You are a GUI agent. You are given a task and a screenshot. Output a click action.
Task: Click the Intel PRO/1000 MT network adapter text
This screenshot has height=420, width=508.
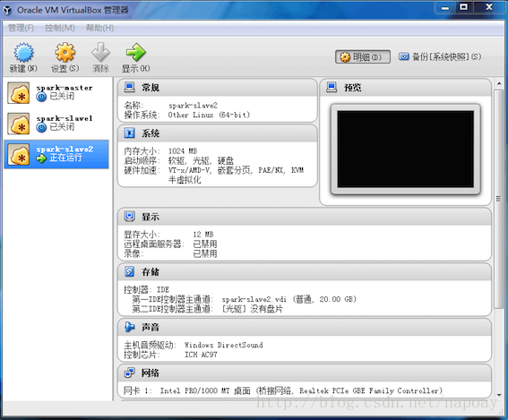click(301, 390)
